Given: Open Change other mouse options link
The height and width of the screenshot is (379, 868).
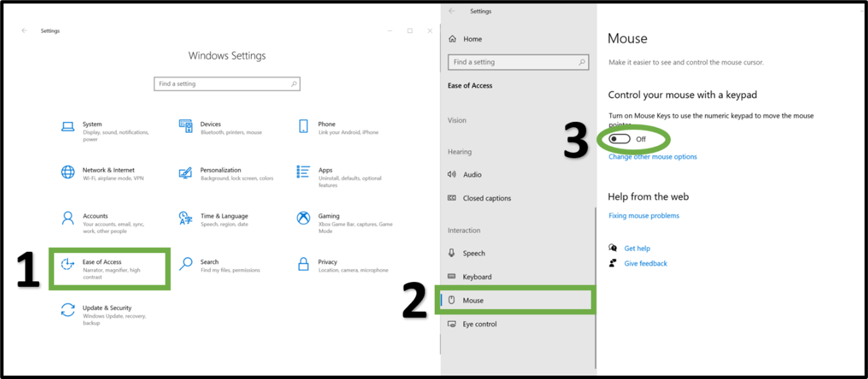Looking at the screenshot, I should tap(653, 156).
